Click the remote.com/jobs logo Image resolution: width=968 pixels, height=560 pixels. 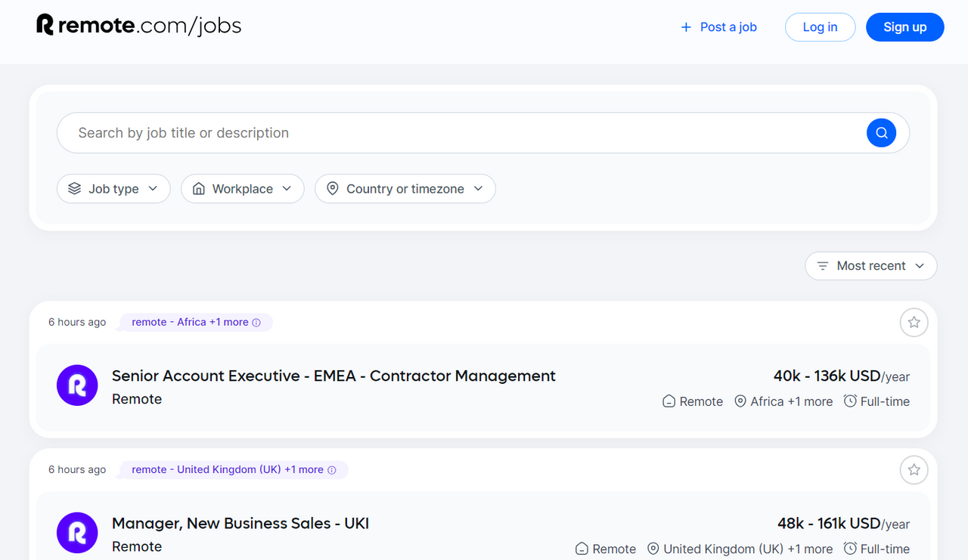[x=139, y=26]
